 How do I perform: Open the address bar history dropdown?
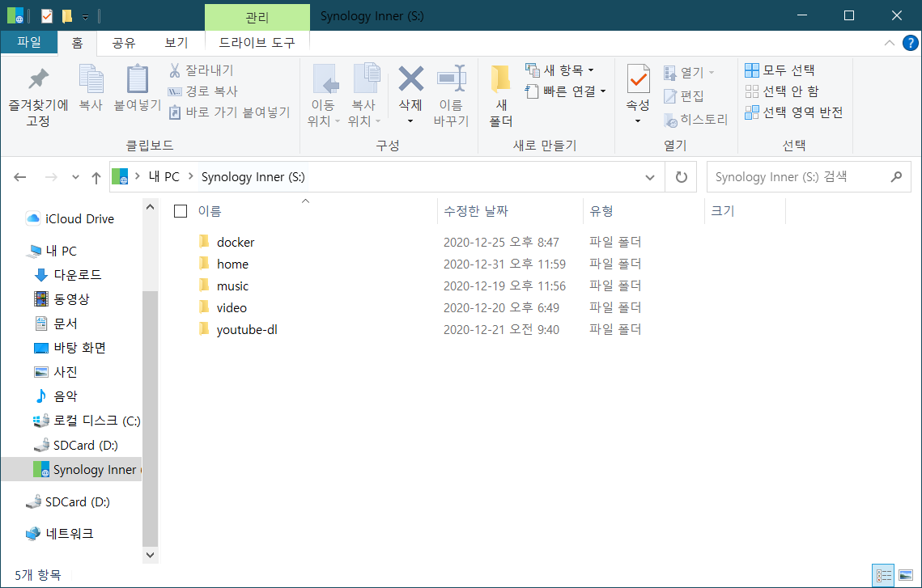point(650,177)
